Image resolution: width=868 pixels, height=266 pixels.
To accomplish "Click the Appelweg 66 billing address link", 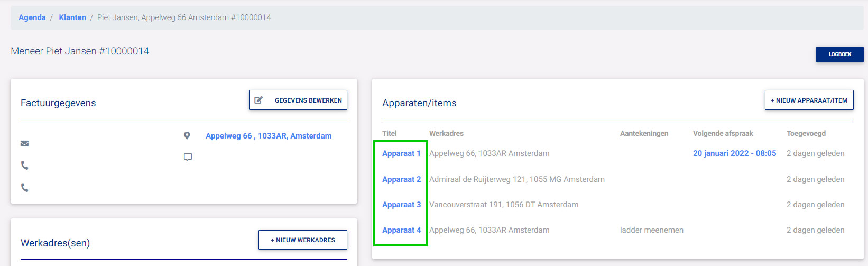I will click(269, 136).
